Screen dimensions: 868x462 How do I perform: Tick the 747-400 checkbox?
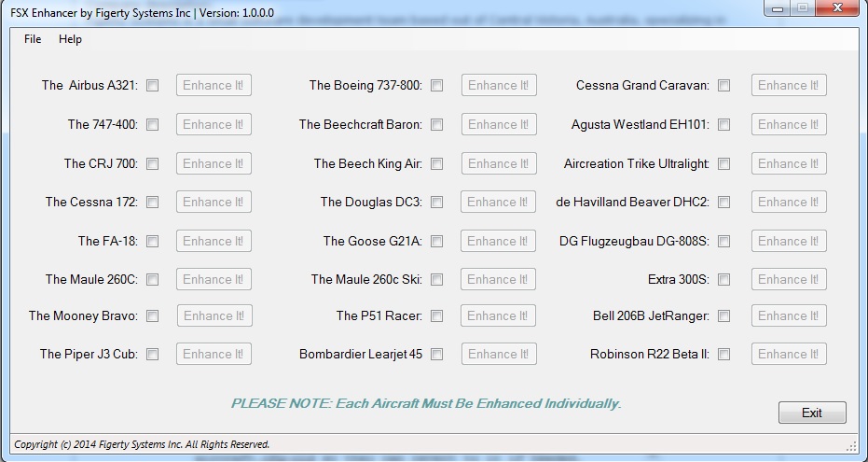click(152, 125)
